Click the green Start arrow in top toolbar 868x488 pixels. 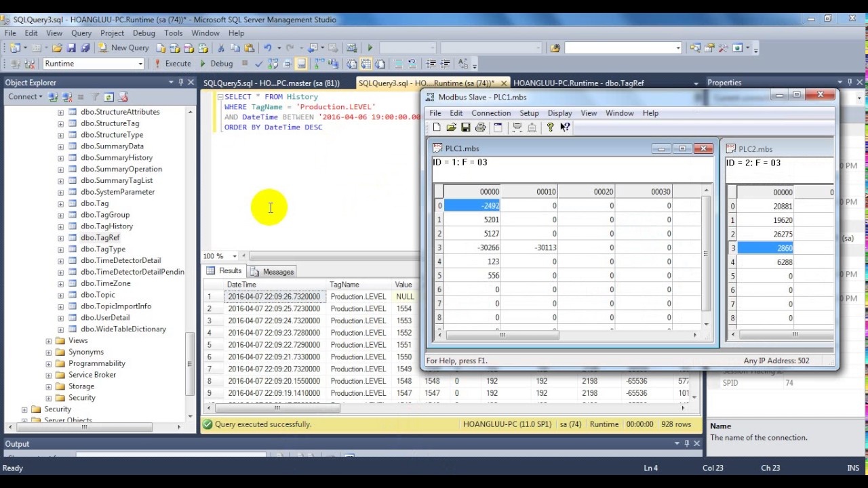pyautogui.click(x=370, y=48)
